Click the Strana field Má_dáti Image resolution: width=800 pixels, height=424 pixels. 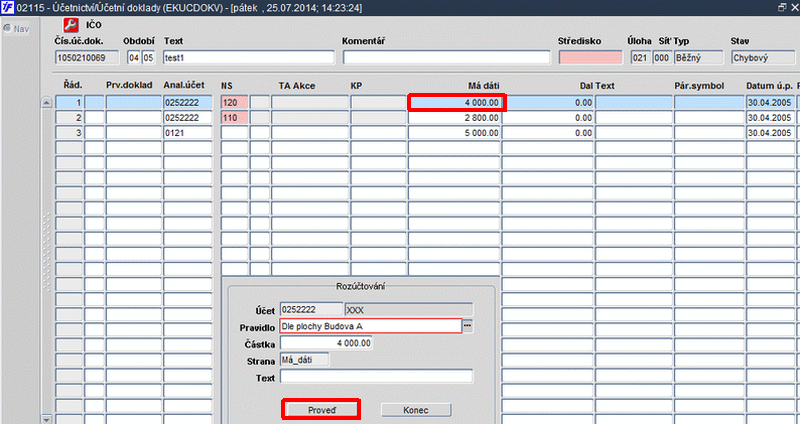pos(305,360)
